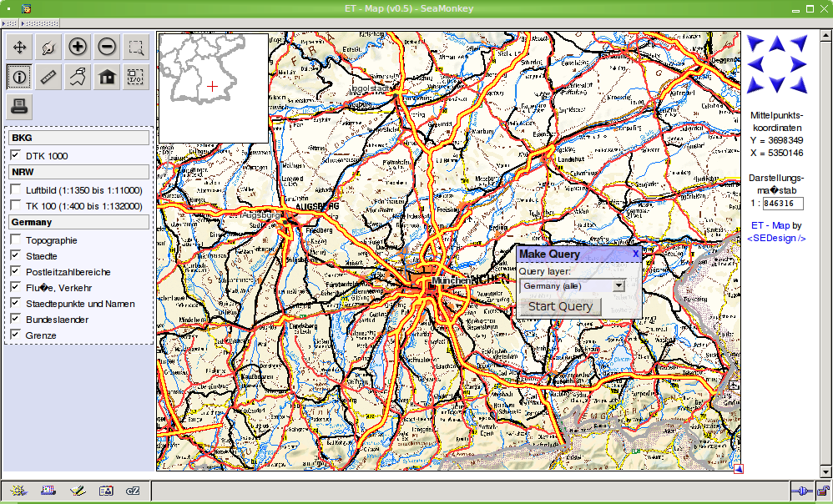Screen dimensions: 833x504
Task: Click the Start Query button
Action: 560,306
